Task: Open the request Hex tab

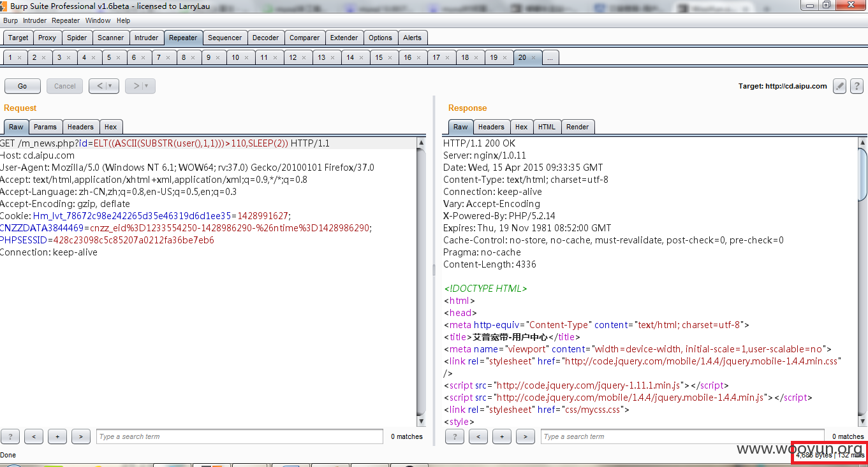Action: coord(110,127)
